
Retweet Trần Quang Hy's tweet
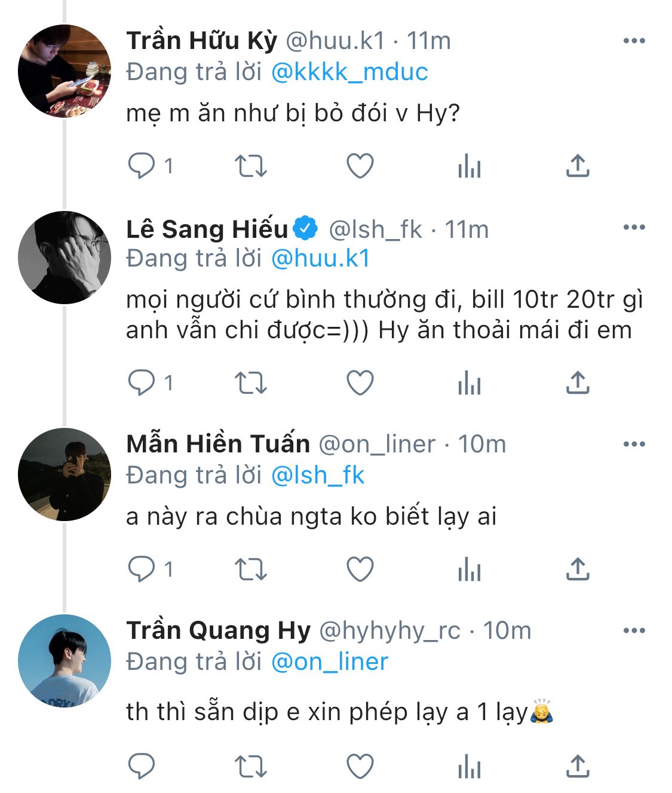(x=250, y=766)
